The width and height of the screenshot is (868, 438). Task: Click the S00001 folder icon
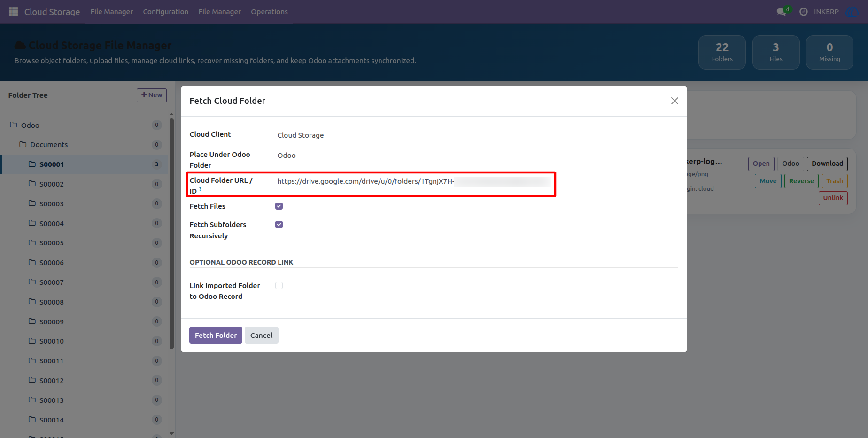click(x=32, y=164)
